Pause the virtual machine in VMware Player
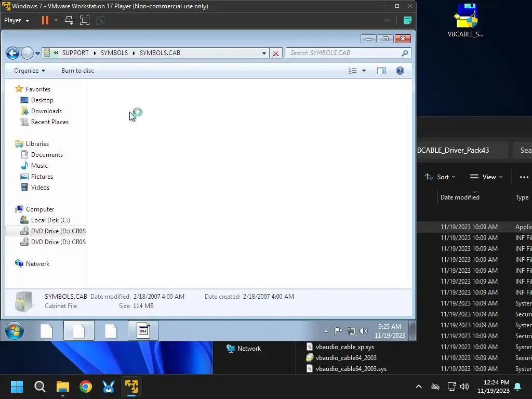This screenshot has width=532, height=399. (45, 20)
